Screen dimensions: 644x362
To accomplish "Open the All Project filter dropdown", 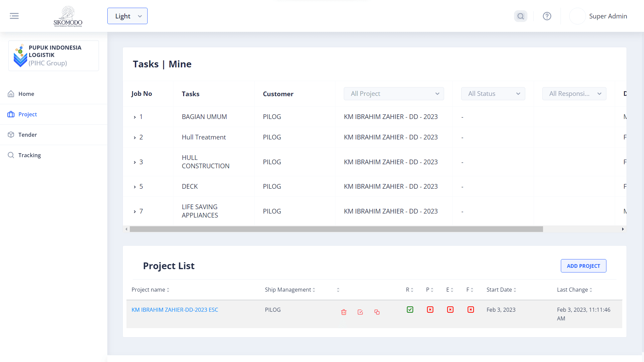I will [x=394, y=94].
